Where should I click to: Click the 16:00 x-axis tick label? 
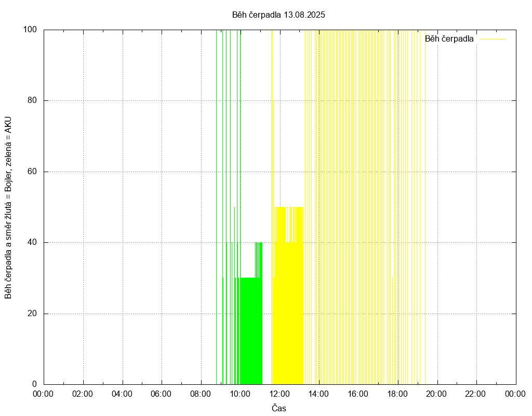pos(358,394)
